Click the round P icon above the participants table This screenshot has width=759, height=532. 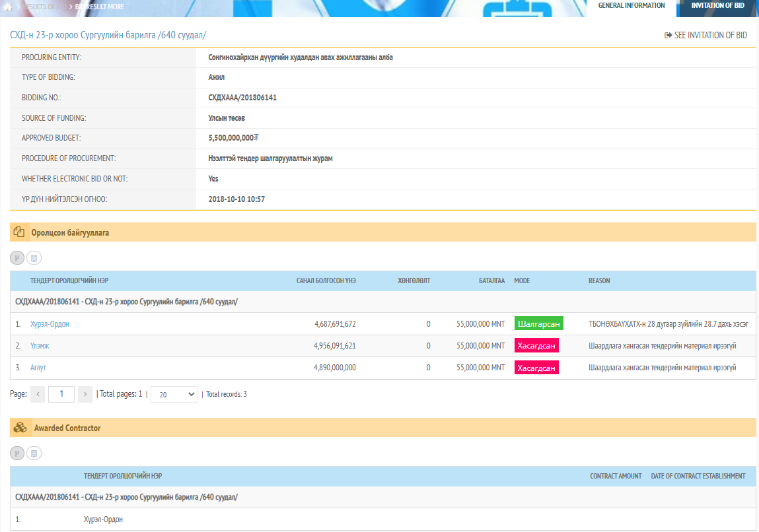tap(17, 258)
